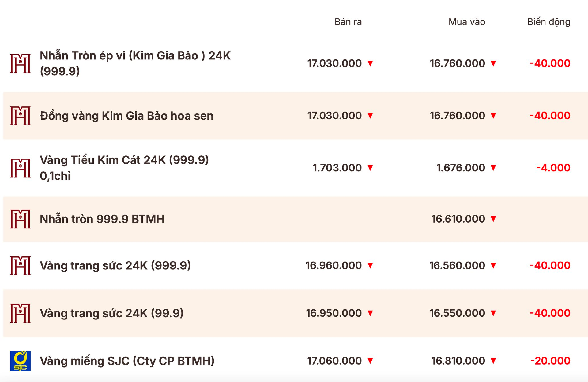Click red down arrow next to 17.060.000
The width and height of the screenshot is (588, 382).
pyautogui.click(x=370, y=361)
